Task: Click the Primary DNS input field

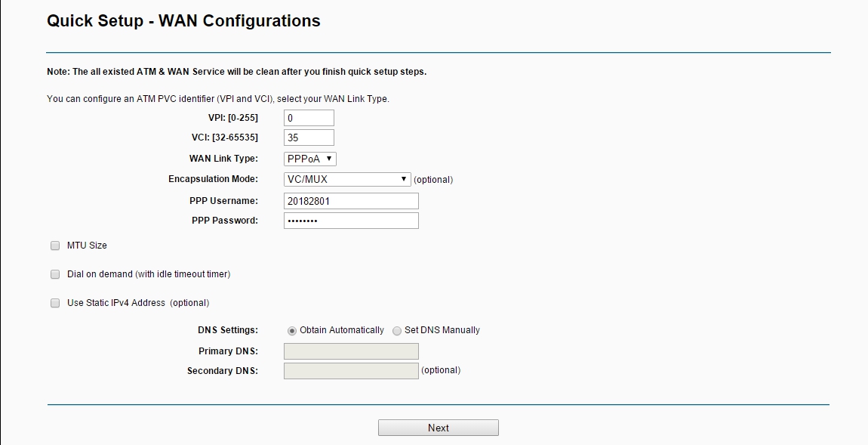Action: click(x=351, y=351)
